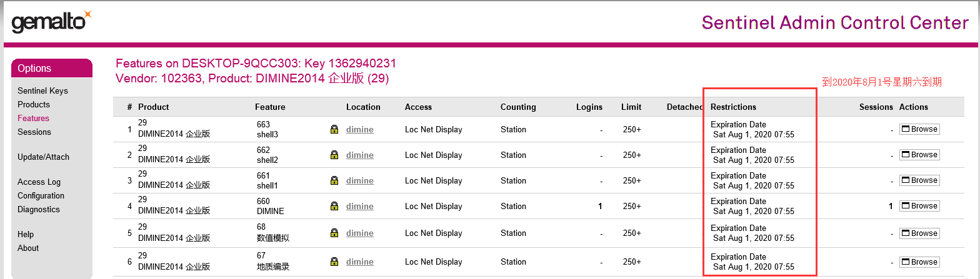Open Diagnostics in the sidebar
This screenshot has width=980, height=279.
click(x=39, y=210)
